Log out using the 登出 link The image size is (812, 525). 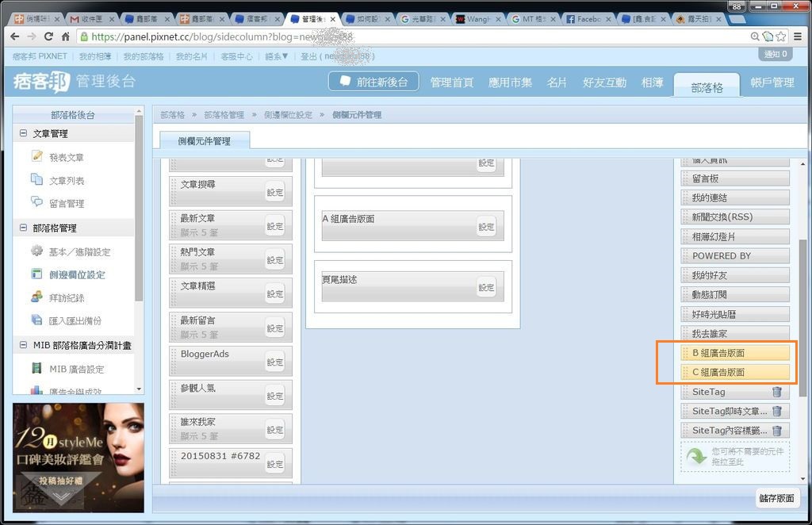(308, 56)
